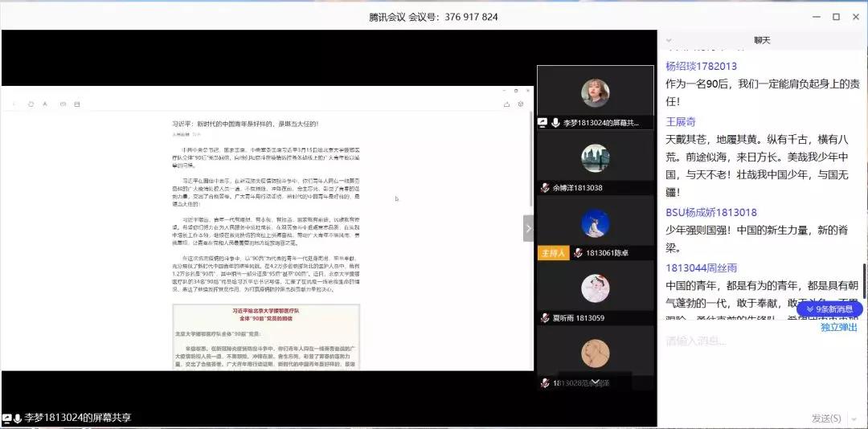
Task: Click the muted microphone icon beside 夏听雨 1813059
Action: (x=545, y=318)
